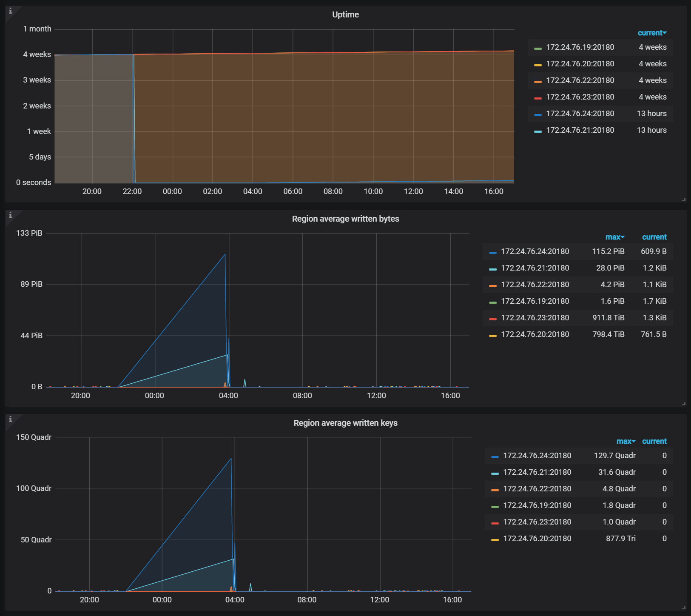Select 172.24.76.23:20180 in the written bytes legend
The width and height of the screenshot is (691, 616).
[535, 318]
